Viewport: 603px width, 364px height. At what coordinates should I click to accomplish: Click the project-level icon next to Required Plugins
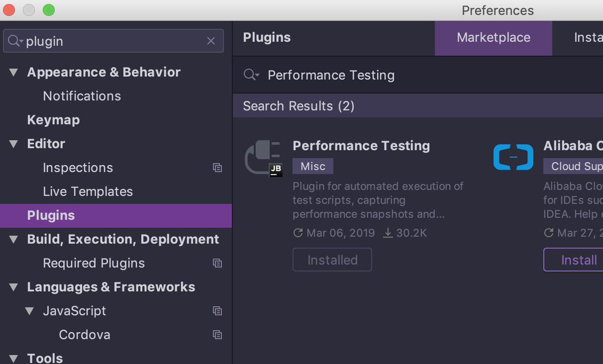coord(217,263)
